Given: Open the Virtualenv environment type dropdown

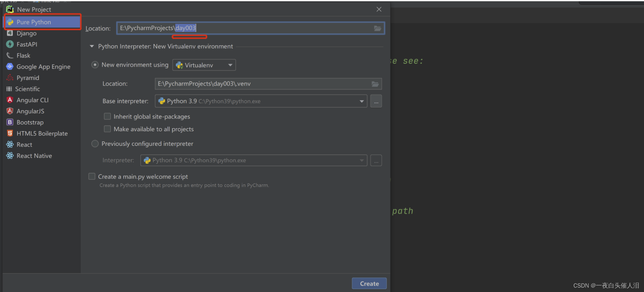Looking at the screenshot, I should tap(204, 65).
